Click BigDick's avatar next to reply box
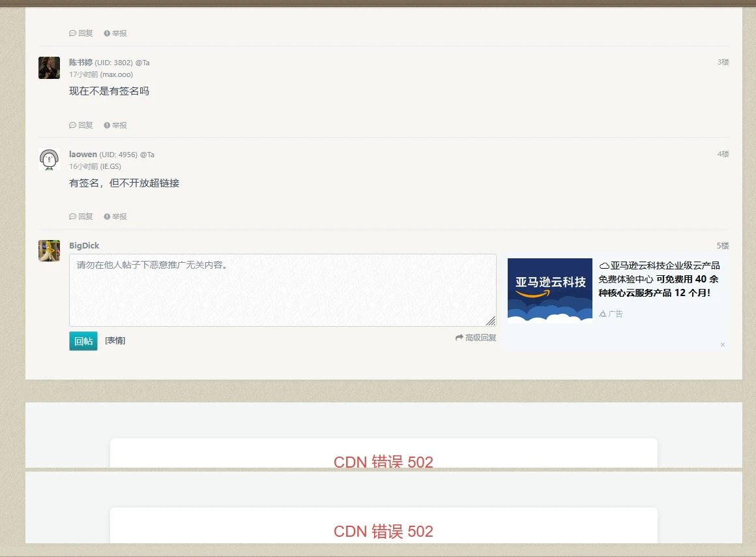The height and width of the screenshot is (557, 756). (x=49, y=250)
